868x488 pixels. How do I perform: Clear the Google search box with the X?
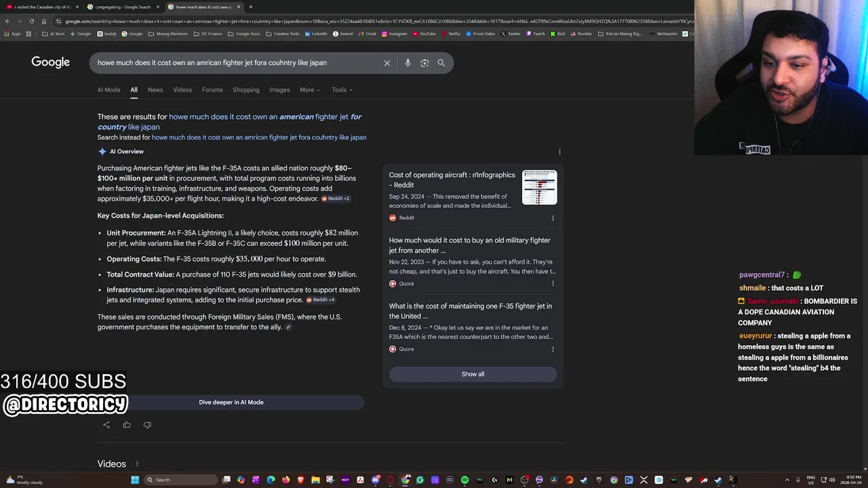point(387,63)
